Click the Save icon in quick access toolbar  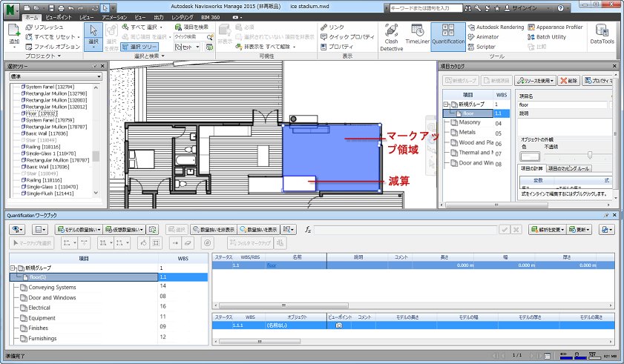click(x=51, y=8)
